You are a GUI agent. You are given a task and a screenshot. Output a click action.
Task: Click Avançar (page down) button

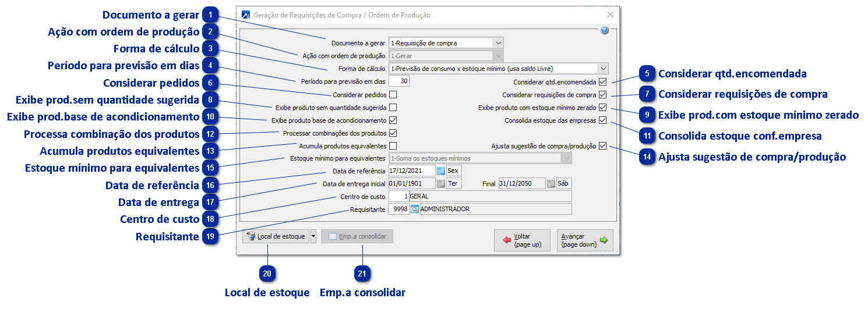pos(585,240)
